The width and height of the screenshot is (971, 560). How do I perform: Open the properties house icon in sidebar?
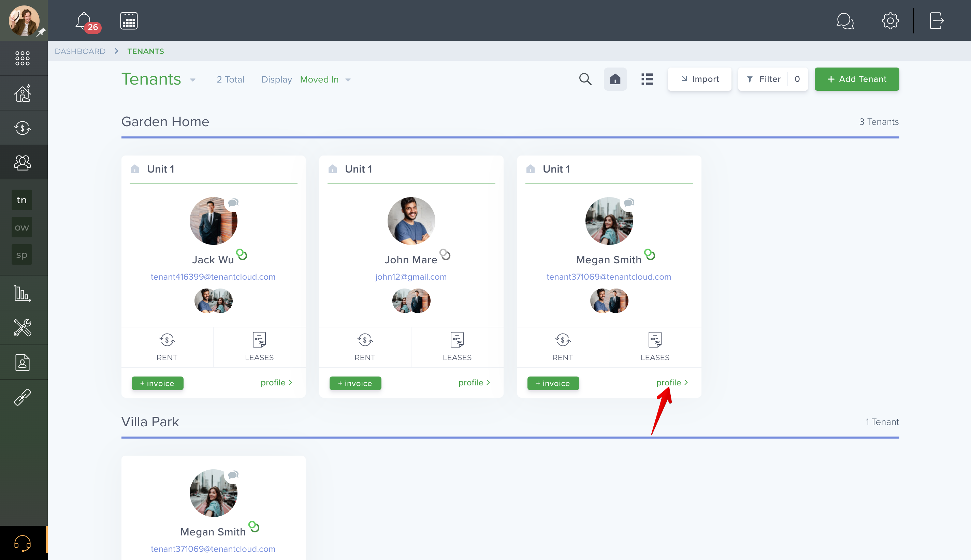(x=22, y=93)
